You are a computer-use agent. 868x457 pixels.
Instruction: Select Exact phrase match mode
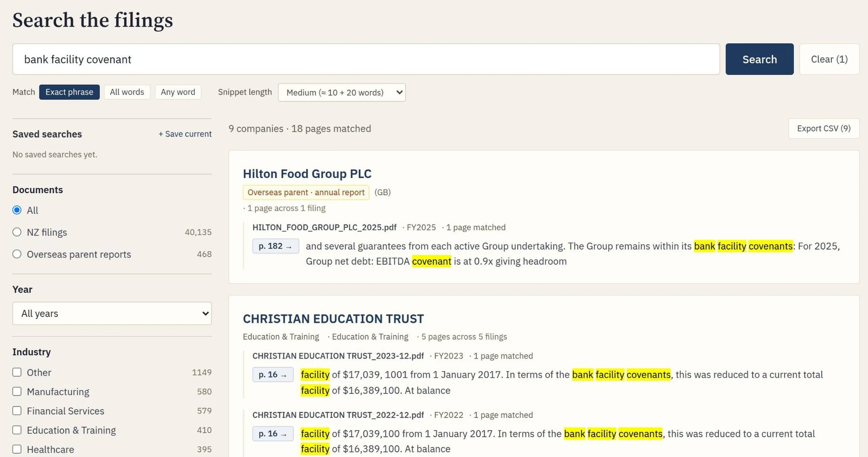(69, 92)
